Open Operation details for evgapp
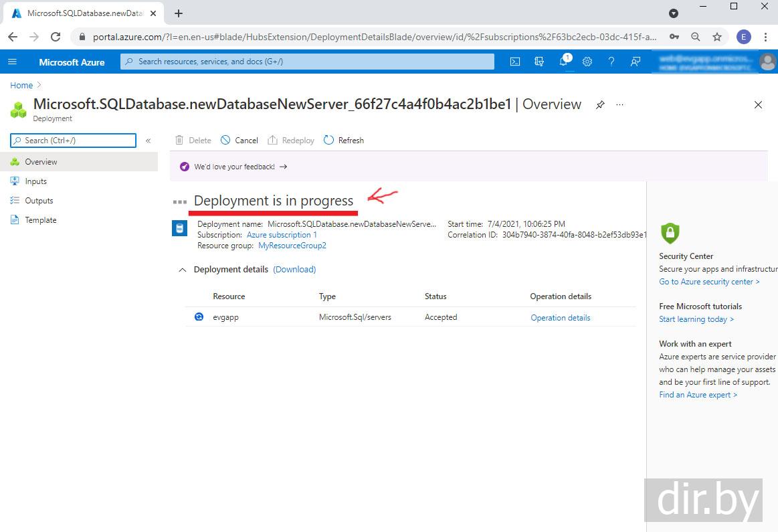The height and width of the screenshot is (532, 778). [560, 318]
